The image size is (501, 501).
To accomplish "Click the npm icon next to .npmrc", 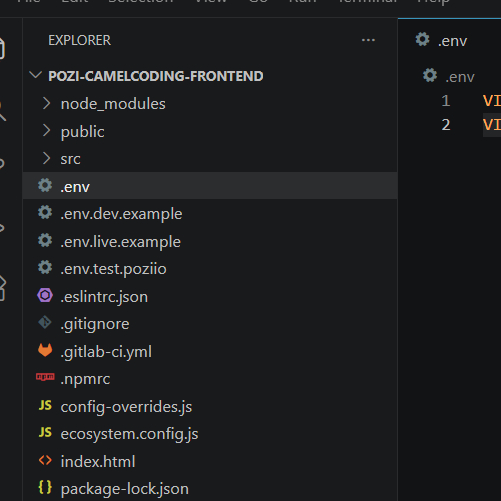I will tap(45, 377).
